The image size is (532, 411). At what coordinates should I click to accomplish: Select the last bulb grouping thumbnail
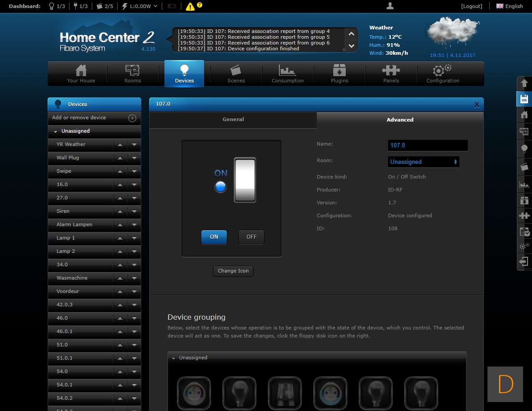pyautogui.click(x=421, y=393)
